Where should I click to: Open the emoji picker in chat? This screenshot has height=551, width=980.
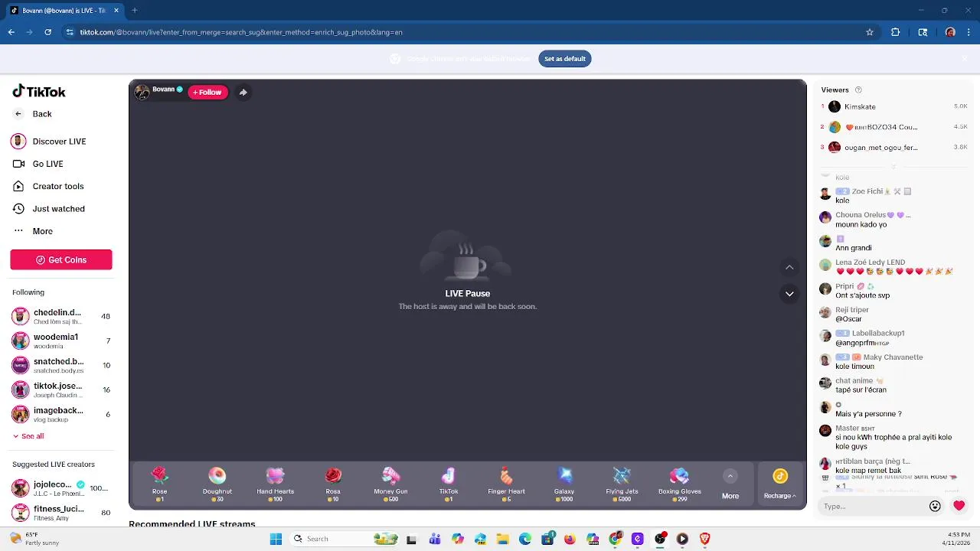pyautogui.click(x=935, y=506)
